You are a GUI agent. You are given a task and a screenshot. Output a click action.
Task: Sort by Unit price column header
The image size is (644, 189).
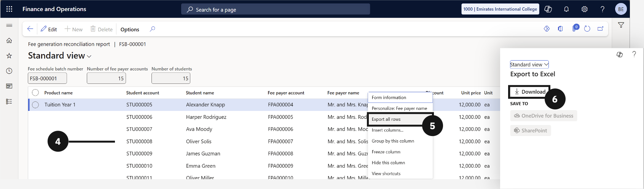point(471,93)
